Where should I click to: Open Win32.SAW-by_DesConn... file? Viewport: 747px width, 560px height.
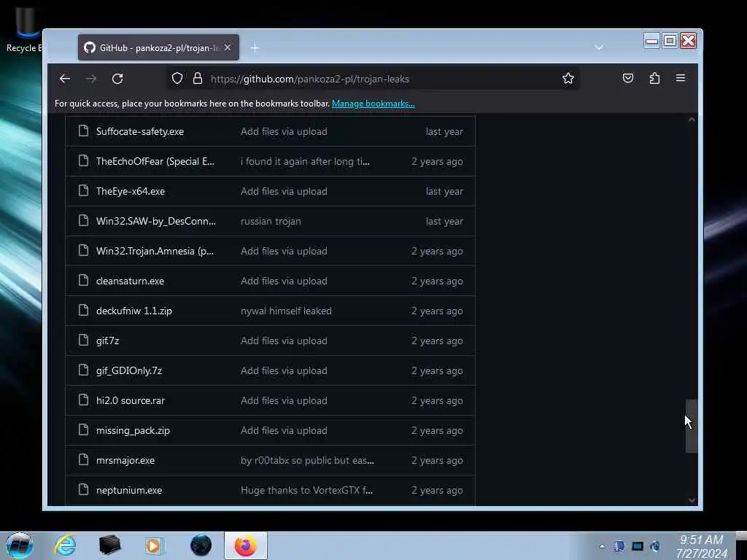click(x=156, y=222)
